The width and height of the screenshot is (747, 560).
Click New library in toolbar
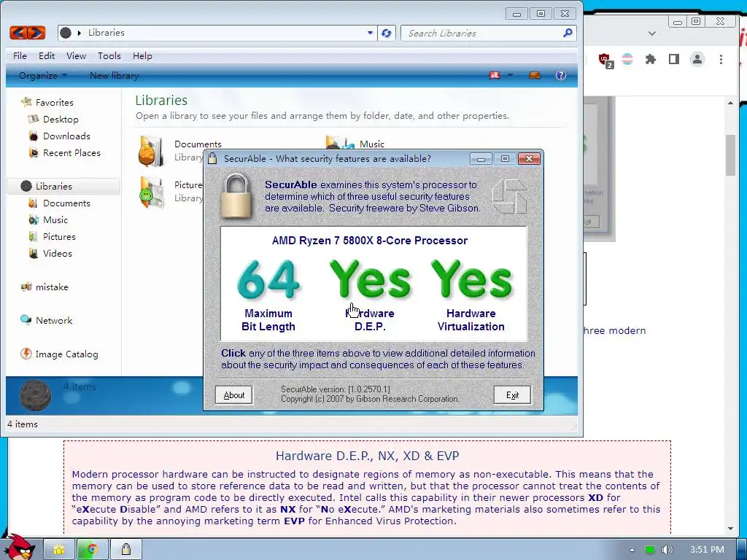(x=115, y=75)
